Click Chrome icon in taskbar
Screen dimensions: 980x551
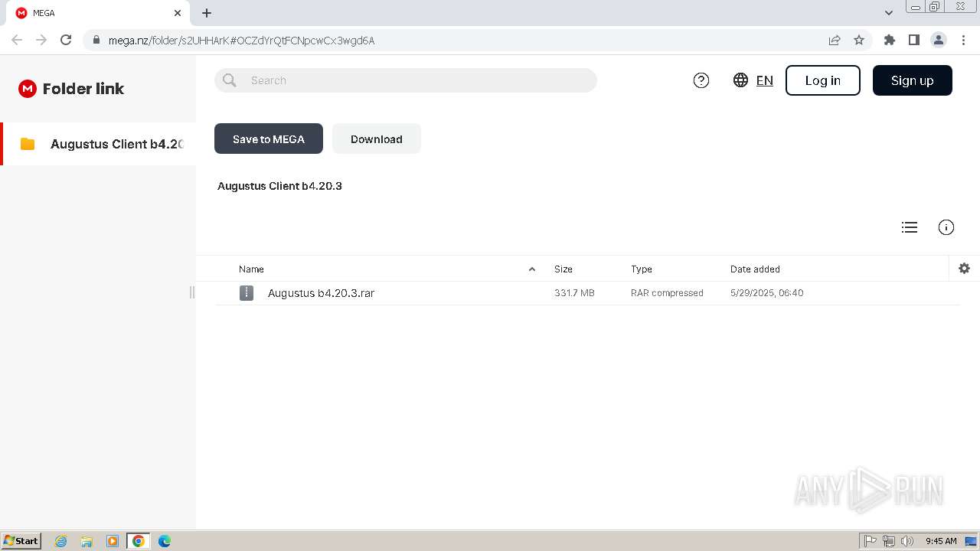pos(139,541)
